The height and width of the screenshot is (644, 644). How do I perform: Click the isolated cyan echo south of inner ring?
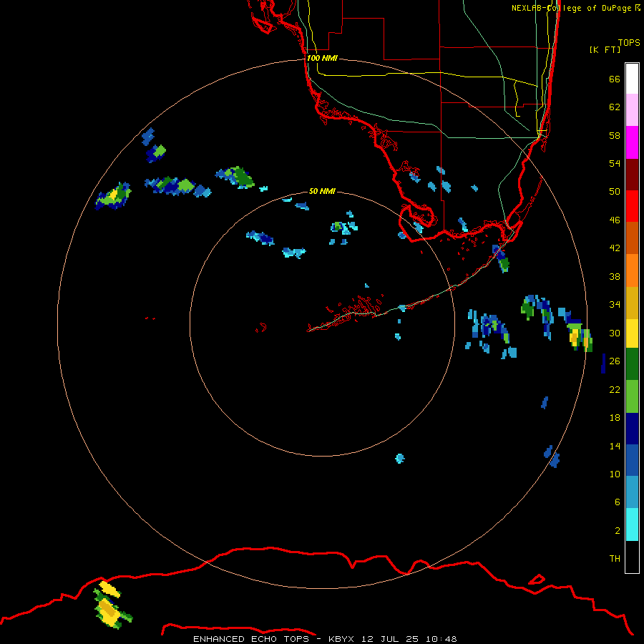pyautogui.click(x=399, y=459)
